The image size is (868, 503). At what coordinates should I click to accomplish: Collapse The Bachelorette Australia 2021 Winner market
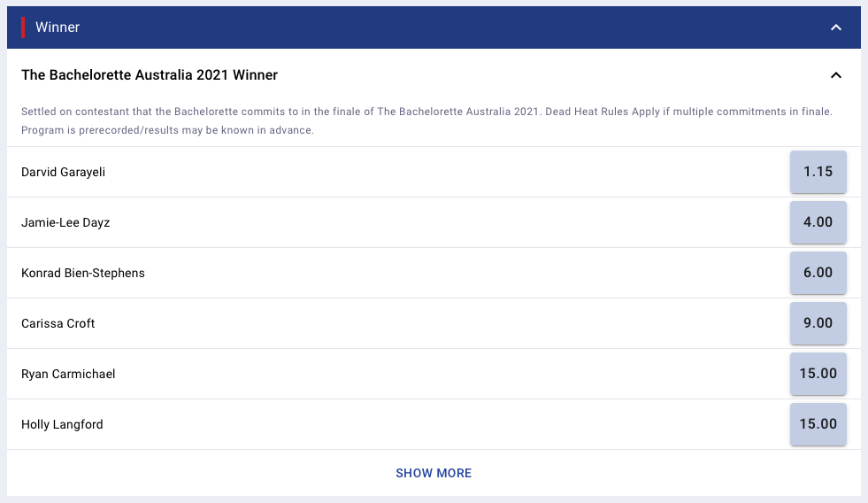pos(836,74)
